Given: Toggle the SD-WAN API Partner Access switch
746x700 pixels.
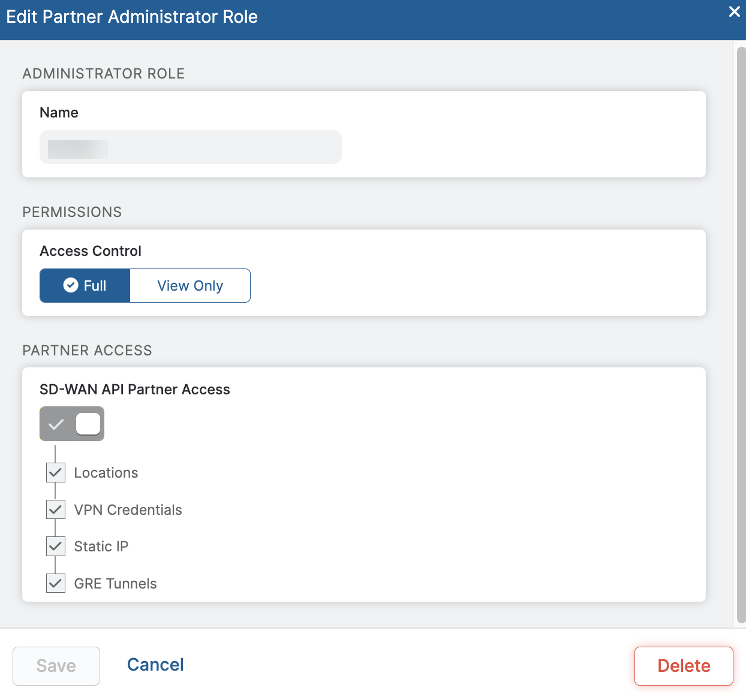Looking at the screenshot, I should pos(72,424).
